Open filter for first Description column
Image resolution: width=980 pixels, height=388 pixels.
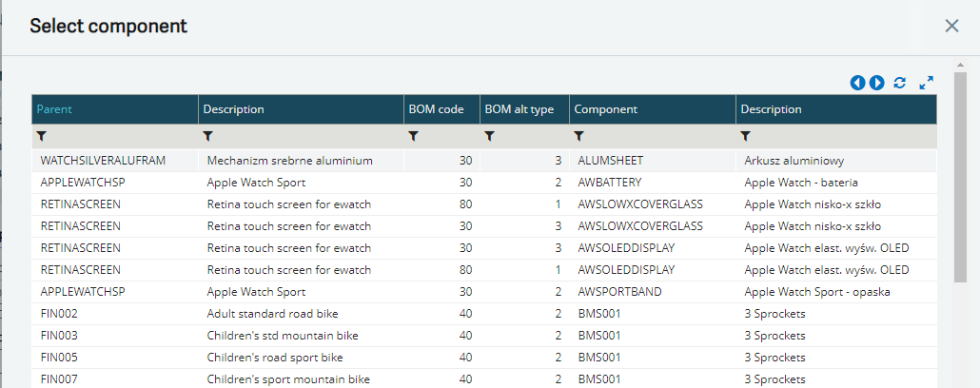(208, 137)
